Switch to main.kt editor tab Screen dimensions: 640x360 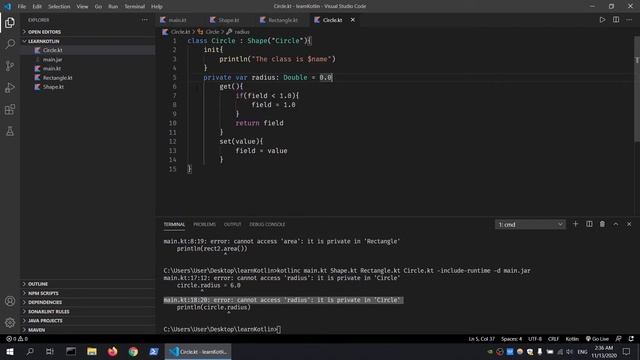(x=178, y=20)
